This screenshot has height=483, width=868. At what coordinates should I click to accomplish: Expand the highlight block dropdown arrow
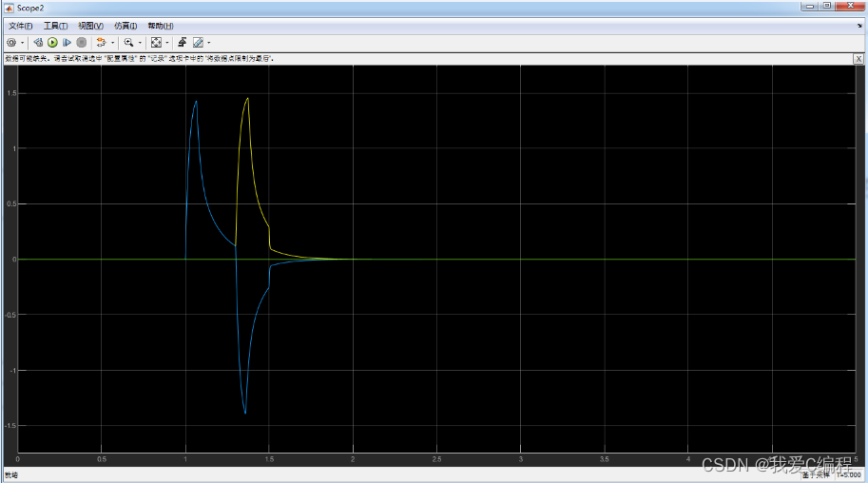(113, 43)
